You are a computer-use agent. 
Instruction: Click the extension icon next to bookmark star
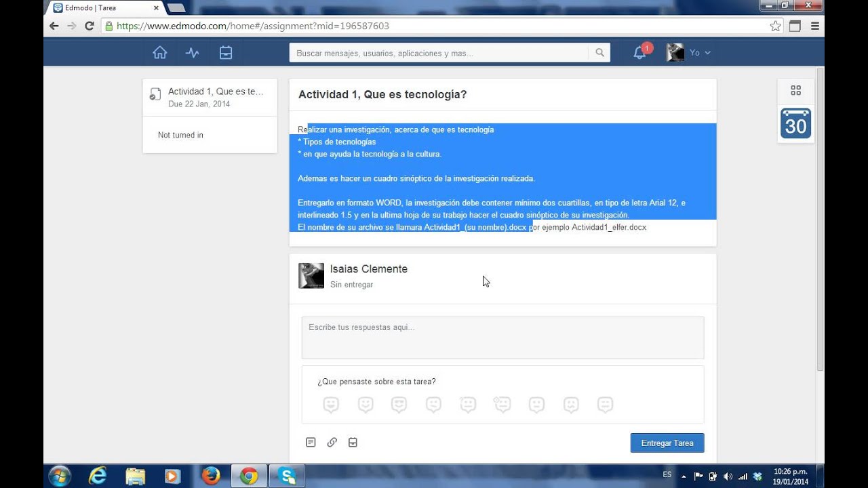pyautogui.click(x=795, y=26)
